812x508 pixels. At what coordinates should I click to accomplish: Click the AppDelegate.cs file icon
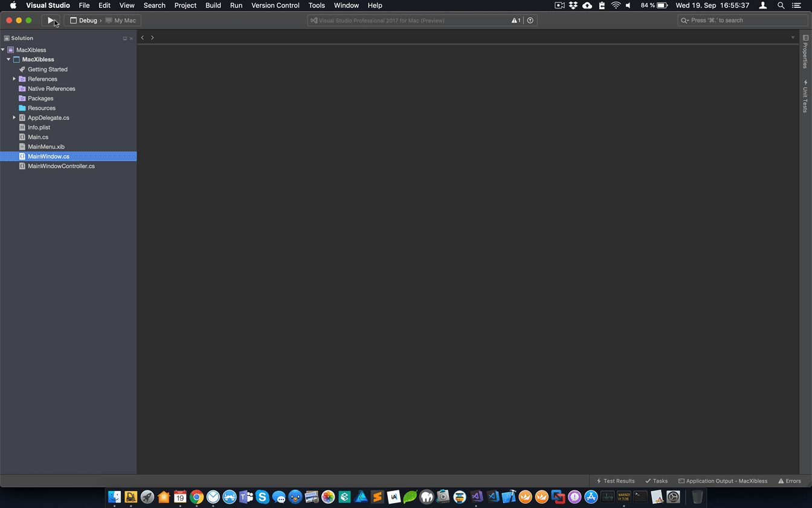(22, 118)
